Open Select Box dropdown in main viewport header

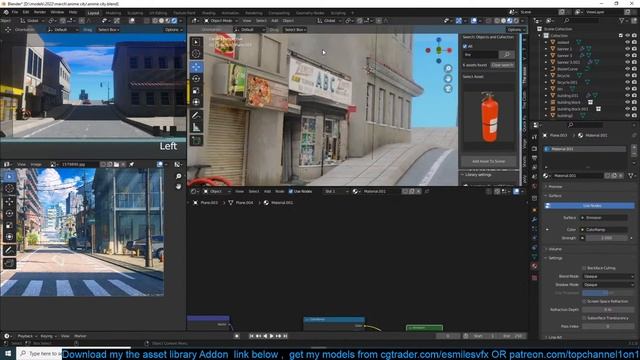[x=295, y=30]
